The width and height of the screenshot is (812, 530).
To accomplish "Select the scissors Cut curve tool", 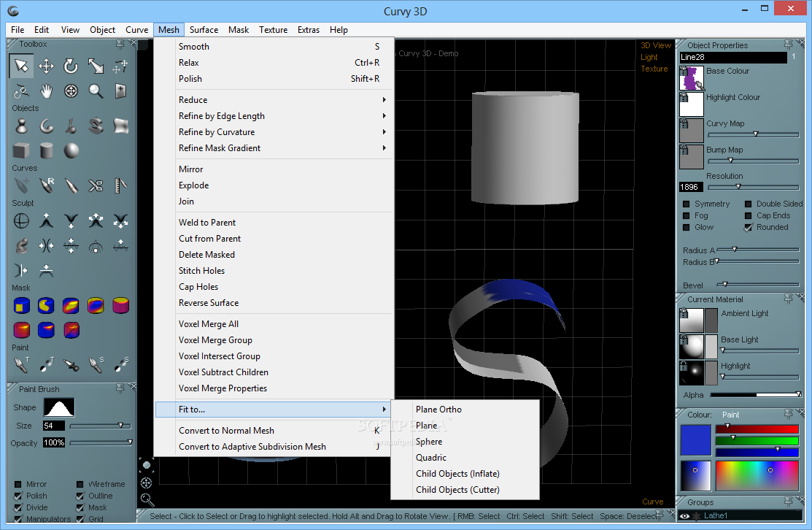I will (96, 185).
